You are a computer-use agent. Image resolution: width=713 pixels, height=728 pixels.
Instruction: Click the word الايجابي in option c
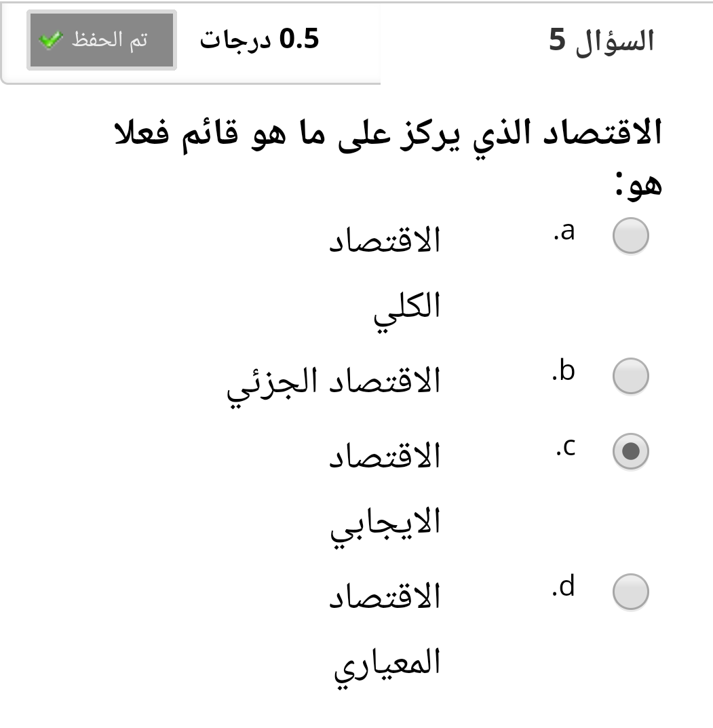[x=385, y=525]
